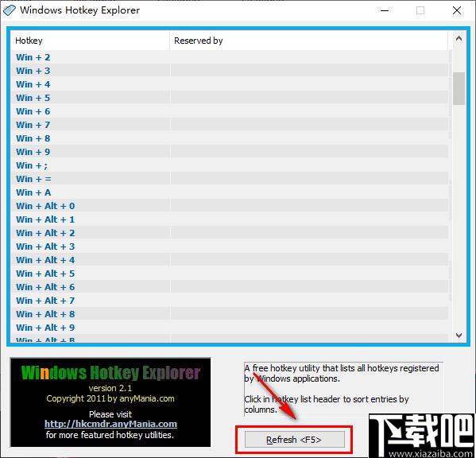Select the Win + 3 row
The width and height of the screenshot is (476, 458).
click(229, 71)
